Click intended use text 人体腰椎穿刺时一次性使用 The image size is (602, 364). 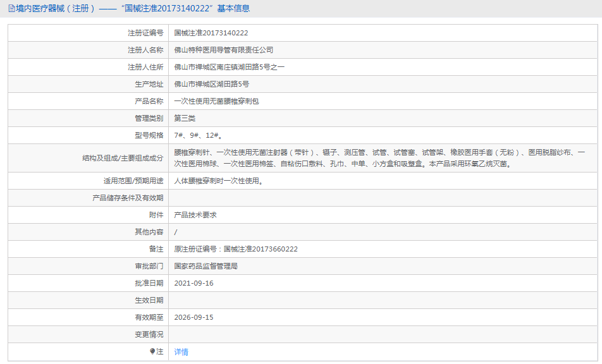(218, 181)
